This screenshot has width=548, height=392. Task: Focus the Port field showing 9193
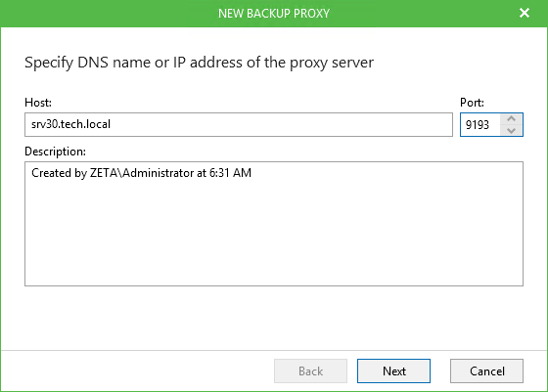pyautogui.click(x=491, y=124)
